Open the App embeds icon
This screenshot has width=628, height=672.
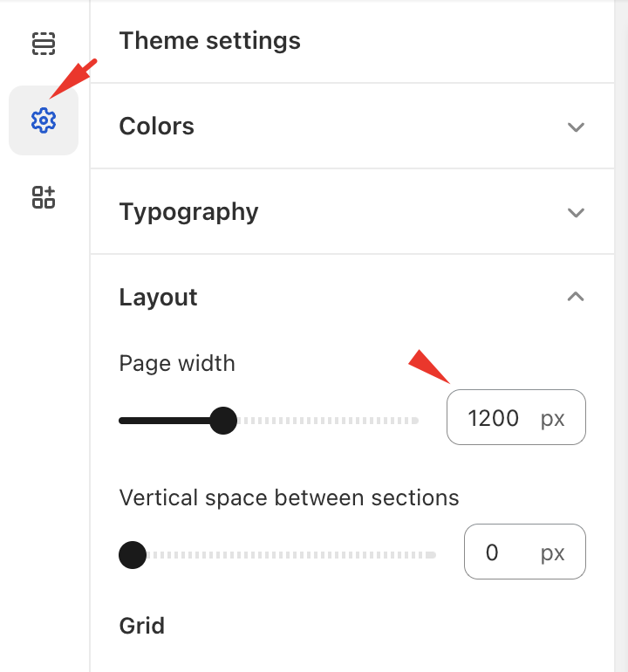[x=44, y=197]
